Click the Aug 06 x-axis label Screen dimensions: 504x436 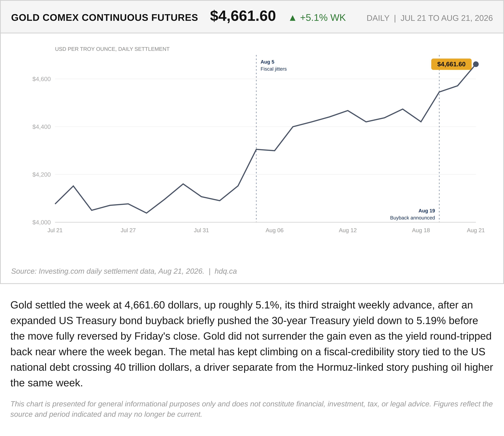tap(275, 230)
